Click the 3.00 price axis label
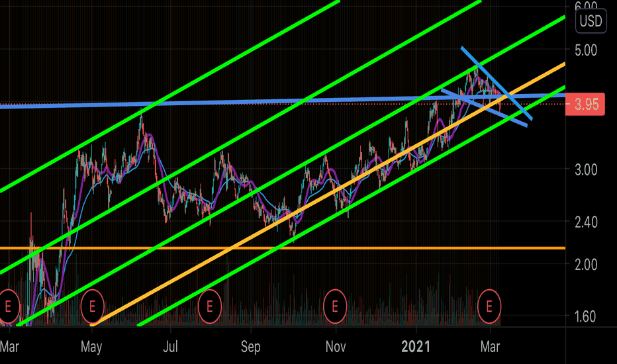The image size is (617, 364). pyautogui.click(x=585, y=170)
